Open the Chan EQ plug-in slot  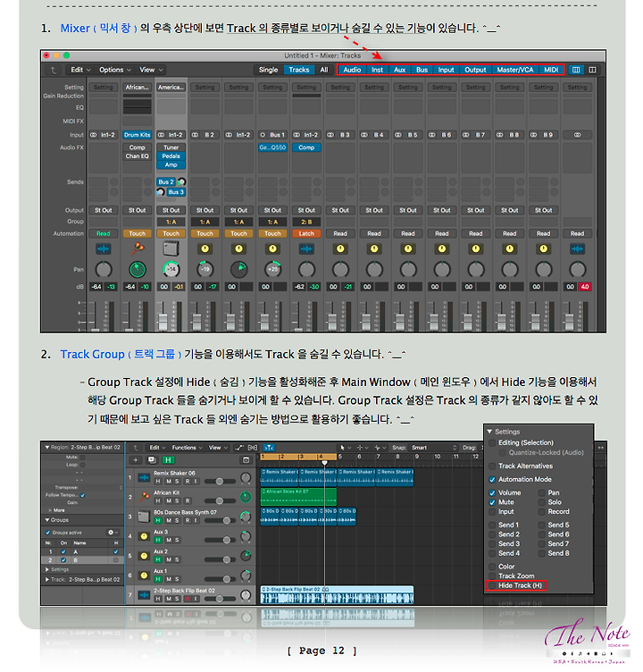click(x=137, y=156)
